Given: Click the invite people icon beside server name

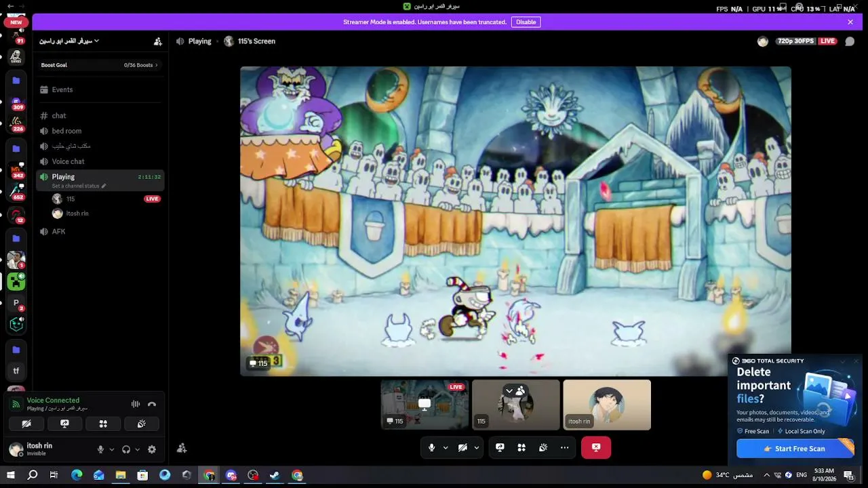Looking at the screenshot, I should click(158, 41).
